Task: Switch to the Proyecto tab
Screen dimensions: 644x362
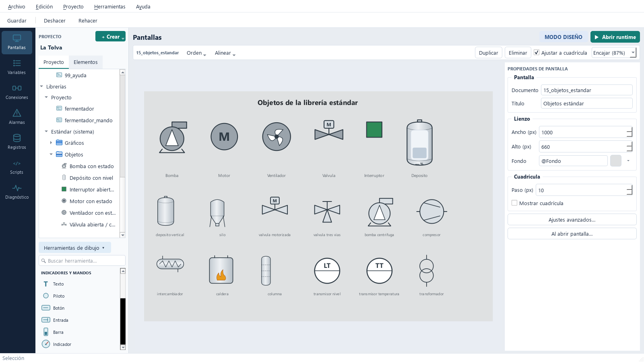Action: [54, 62]
